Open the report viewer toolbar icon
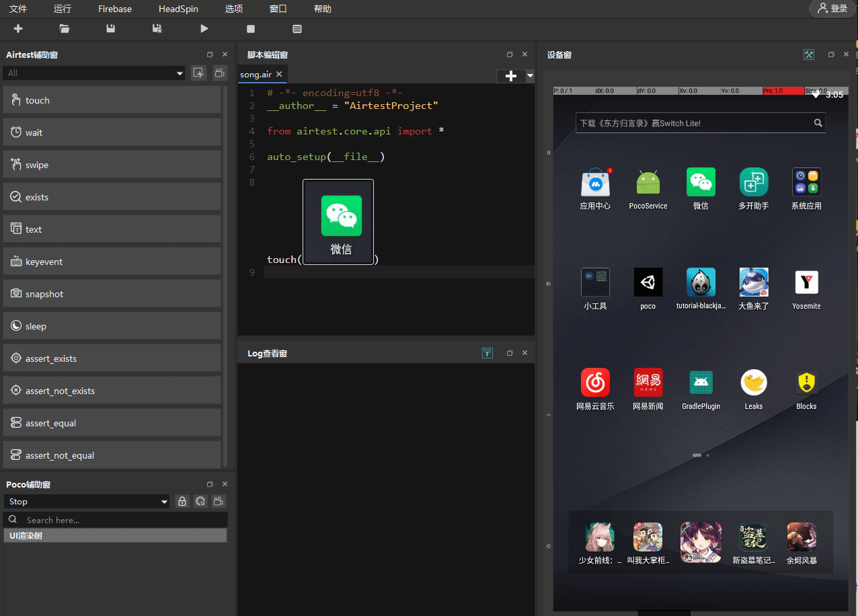The height and width of the screenshot is (616, 858). [297, 29]
